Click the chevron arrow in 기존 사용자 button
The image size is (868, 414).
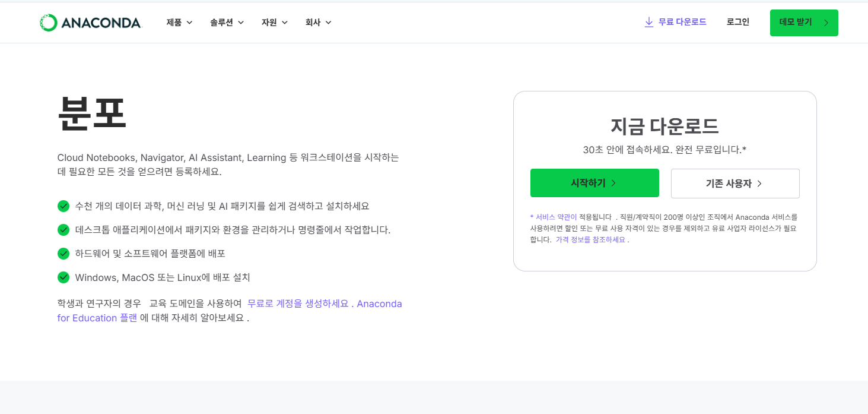tap(759, 184)
